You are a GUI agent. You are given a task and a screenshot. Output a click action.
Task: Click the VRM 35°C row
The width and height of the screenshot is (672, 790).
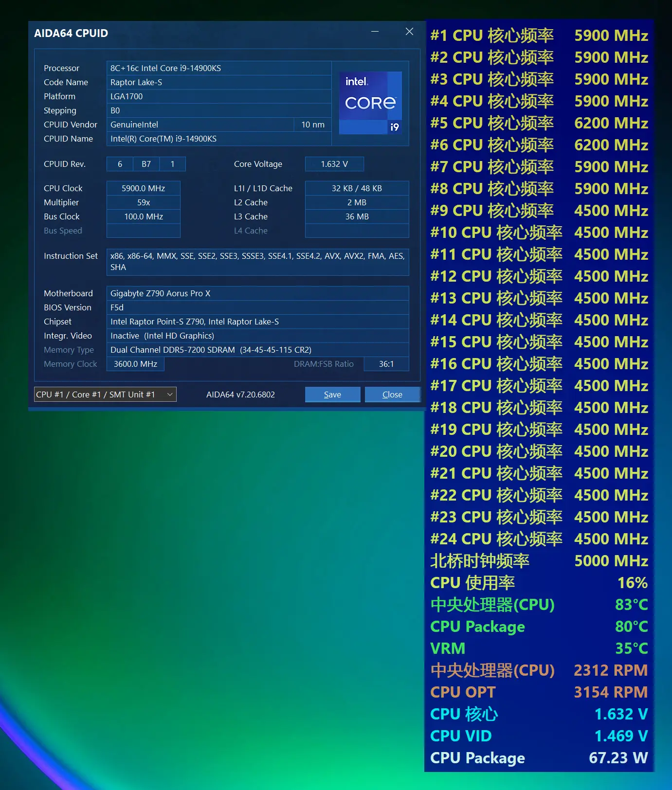539,648
